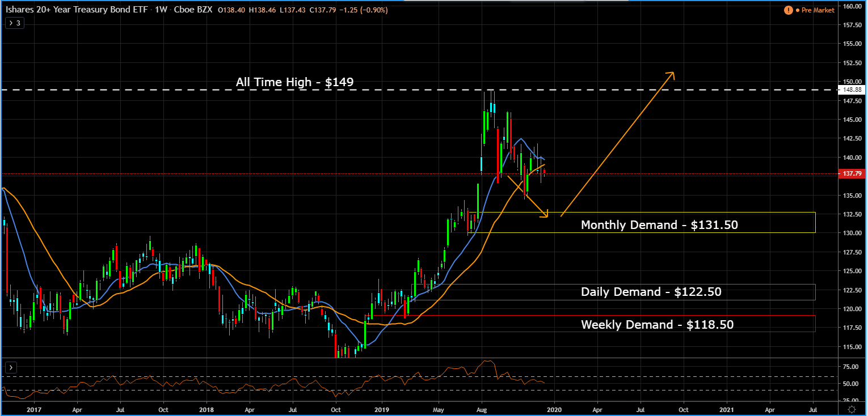
Task: Click the 2018 marker on time axis
Action: click(206, 408)
